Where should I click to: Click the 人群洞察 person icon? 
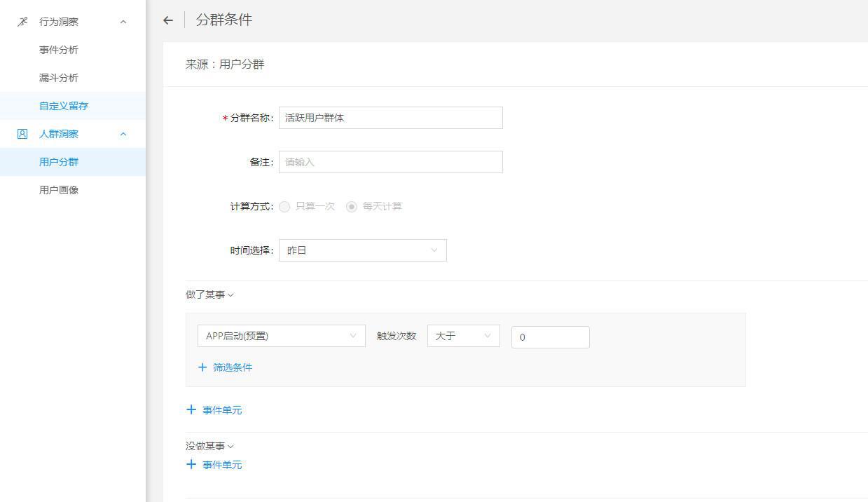[22, 134]
